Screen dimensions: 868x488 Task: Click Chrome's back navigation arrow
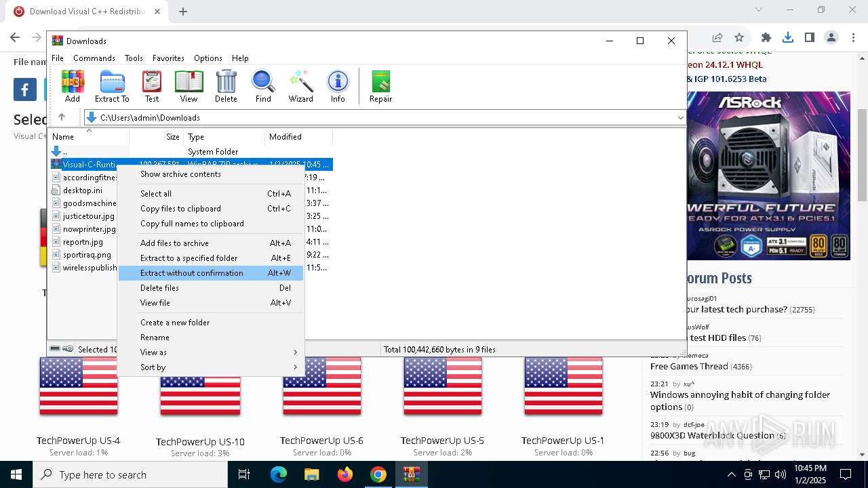[15, 37]
